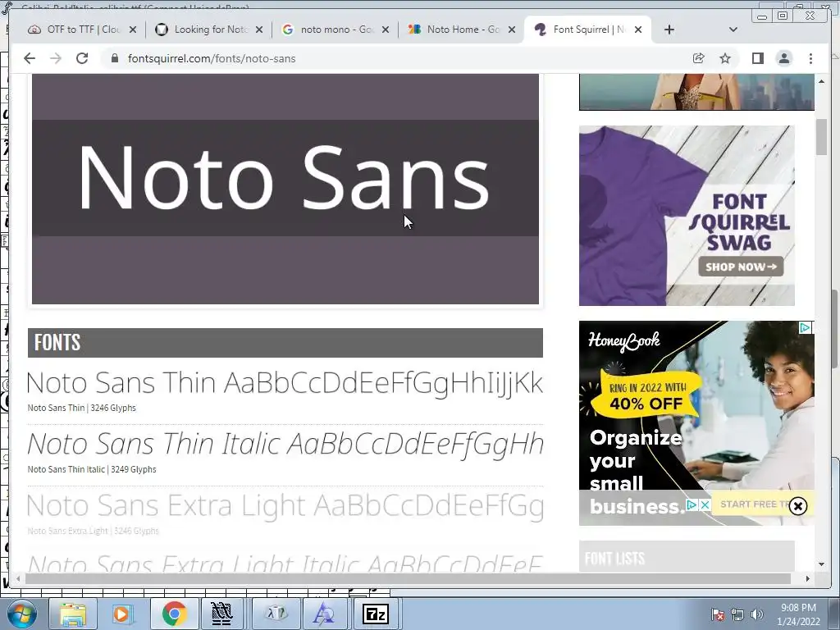
Task: Click the FONT LISTS sidebar header
Action: [687, 557]
